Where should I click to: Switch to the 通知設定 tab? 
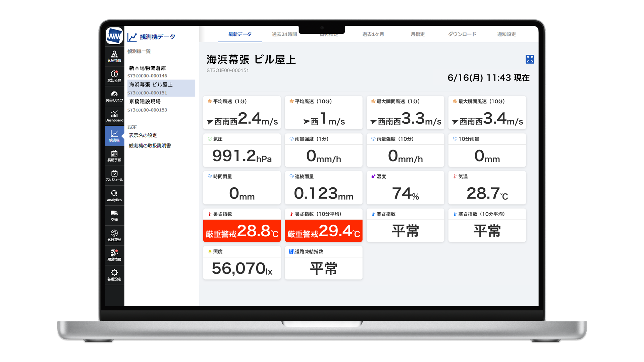506,34
